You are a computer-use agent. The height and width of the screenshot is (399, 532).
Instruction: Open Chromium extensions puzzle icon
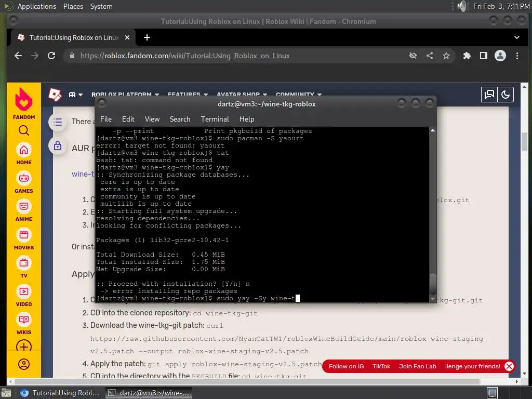coord(467,56)
